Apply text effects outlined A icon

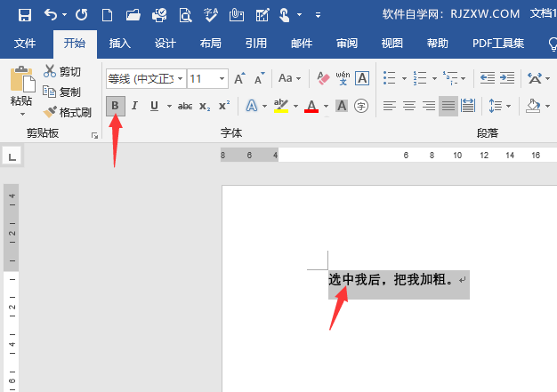(252, 106)
